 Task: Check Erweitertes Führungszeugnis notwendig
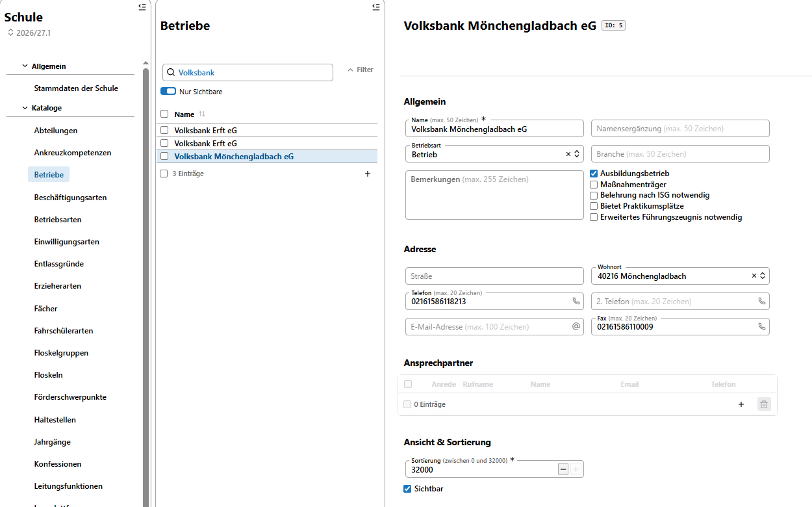[x=594, y=217]
